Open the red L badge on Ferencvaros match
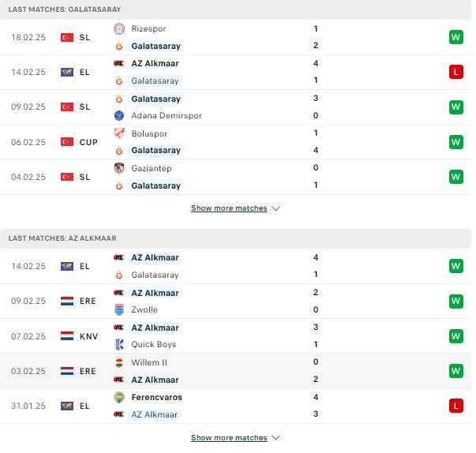The image size is (476, 453). [x=456, y=406]
